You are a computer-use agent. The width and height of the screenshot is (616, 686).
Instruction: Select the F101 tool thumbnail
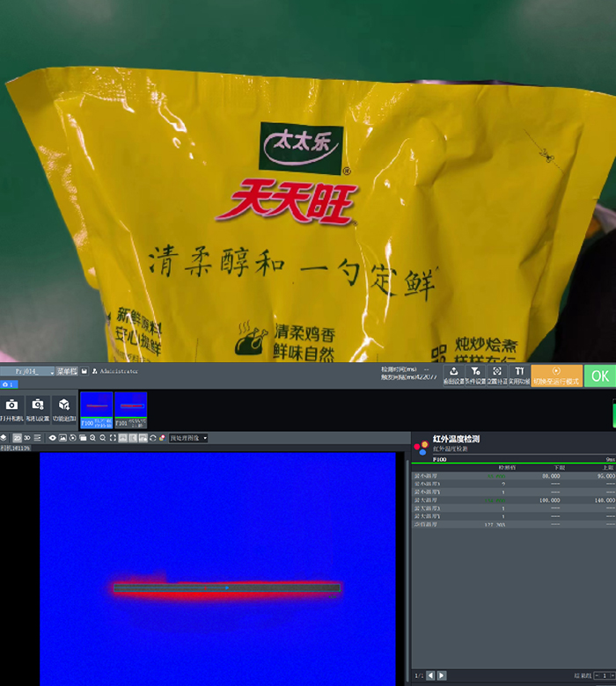[x=130, y=410]
